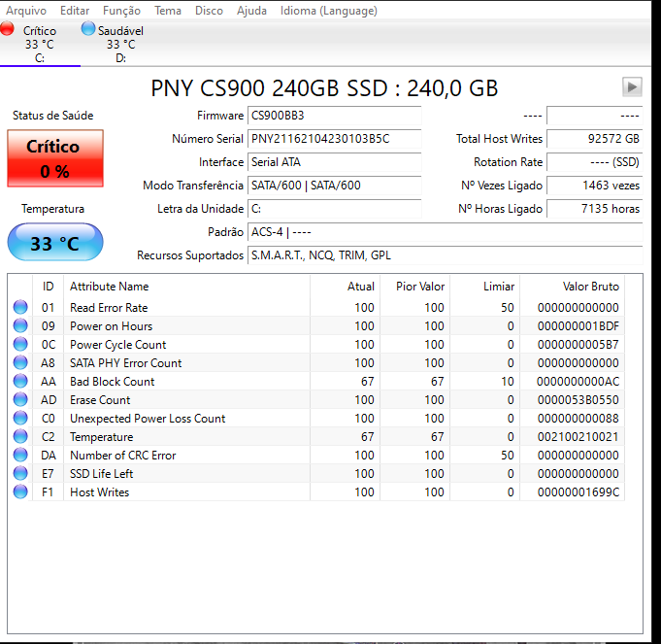661x644 pixels.
Task: Select the Unexpected Power Loss Count name
Action: point(148,419)
